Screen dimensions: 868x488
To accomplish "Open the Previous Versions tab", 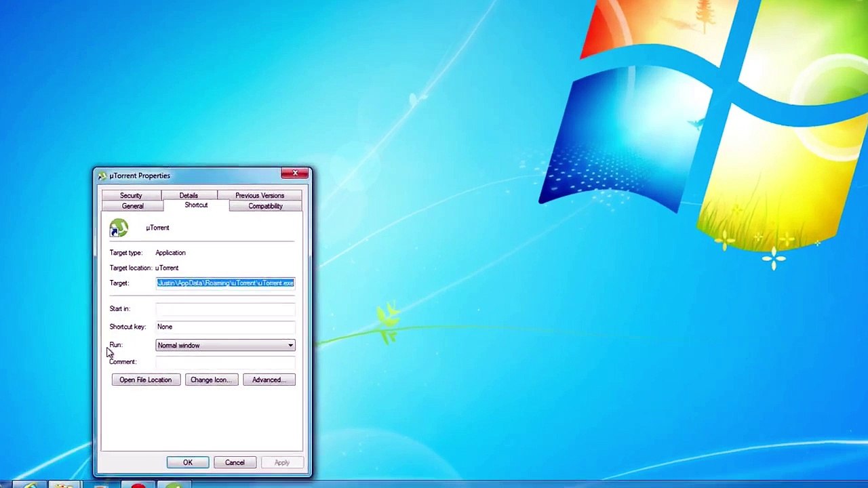I will (x=260, y=195).
